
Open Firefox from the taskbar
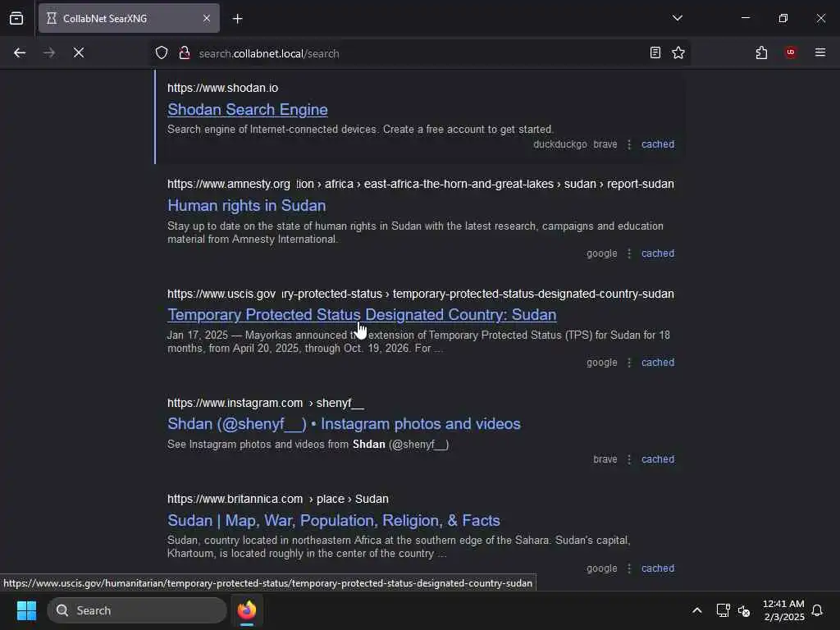247,610
